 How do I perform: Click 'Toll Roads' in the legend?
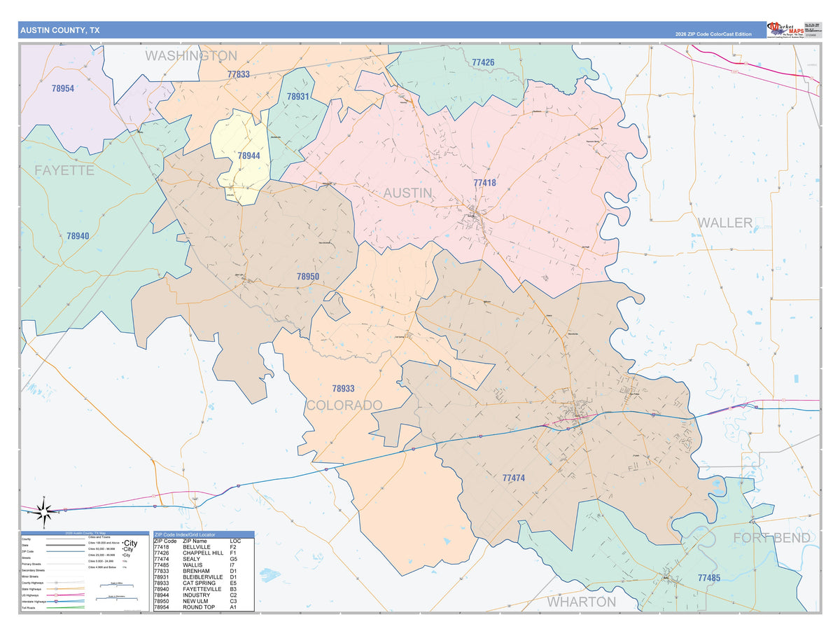(29, 608)
